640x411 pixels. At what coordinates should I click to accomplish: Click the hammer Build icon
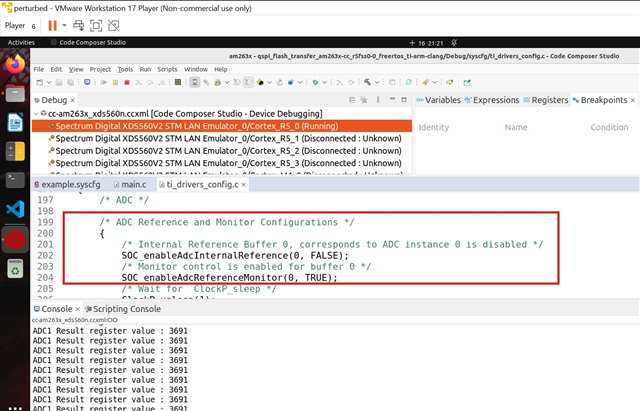(x=367, y=82)
